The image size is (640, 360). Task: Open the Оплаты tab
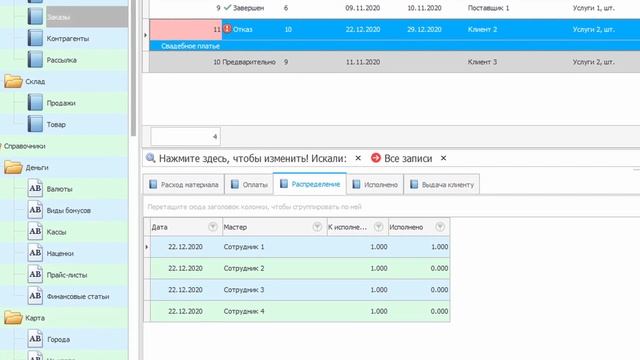click(x=249, y=184)
